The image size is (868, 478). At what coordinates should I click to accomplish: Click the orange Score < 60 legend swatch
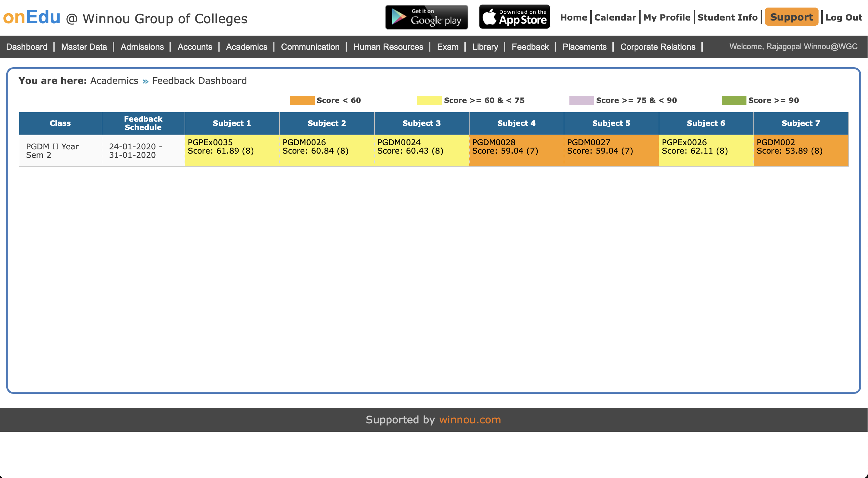(302, 100)
